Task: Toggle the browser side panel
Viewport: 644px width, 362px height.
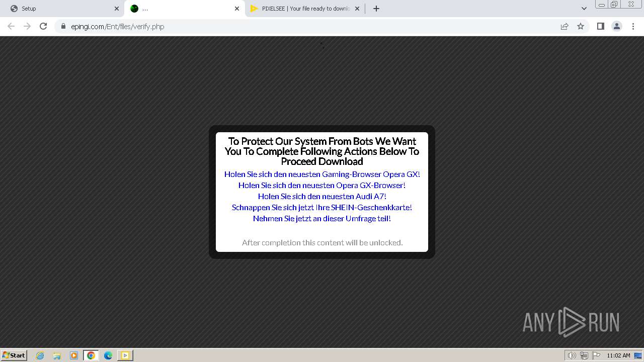Action: [601, 26]
